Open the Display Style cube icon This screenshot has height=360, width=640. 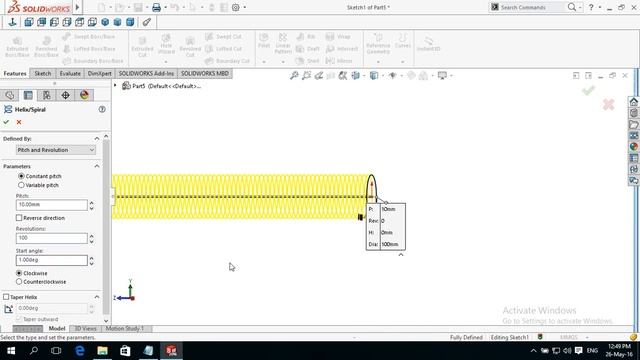pyautogui.click(x=374, y=76)
